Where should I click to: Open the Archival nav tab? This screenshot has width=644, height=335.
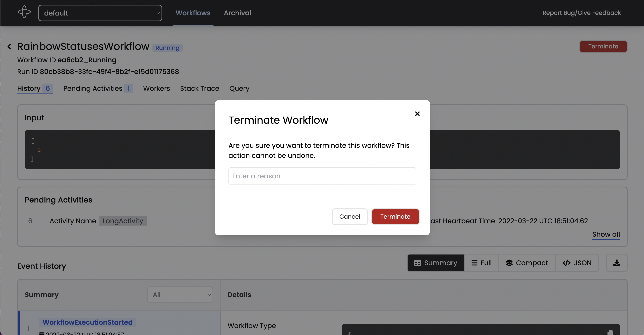(237, 13)
